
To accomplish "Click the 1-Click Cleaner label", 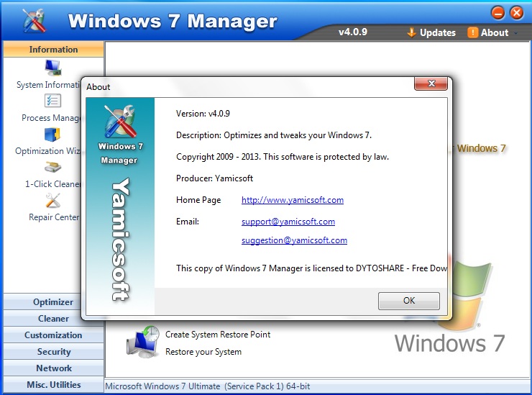I will 52,184.
